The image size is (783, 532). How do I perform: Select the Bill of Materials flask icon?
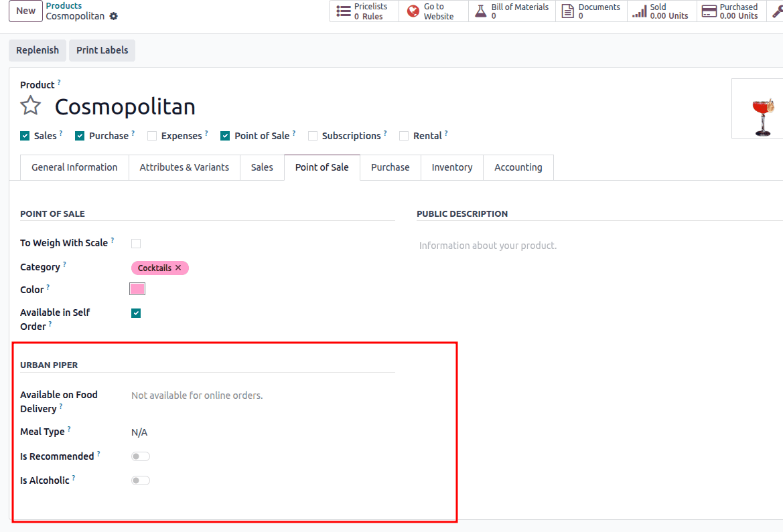pos(480,11)
